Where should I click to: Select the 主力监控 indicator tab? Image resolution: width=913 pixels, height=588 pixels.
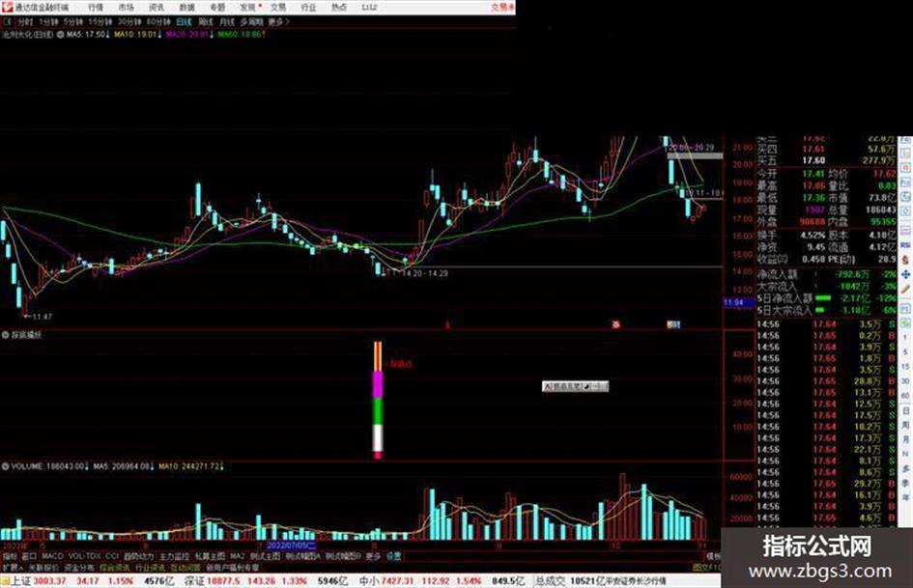click(175, 556)
